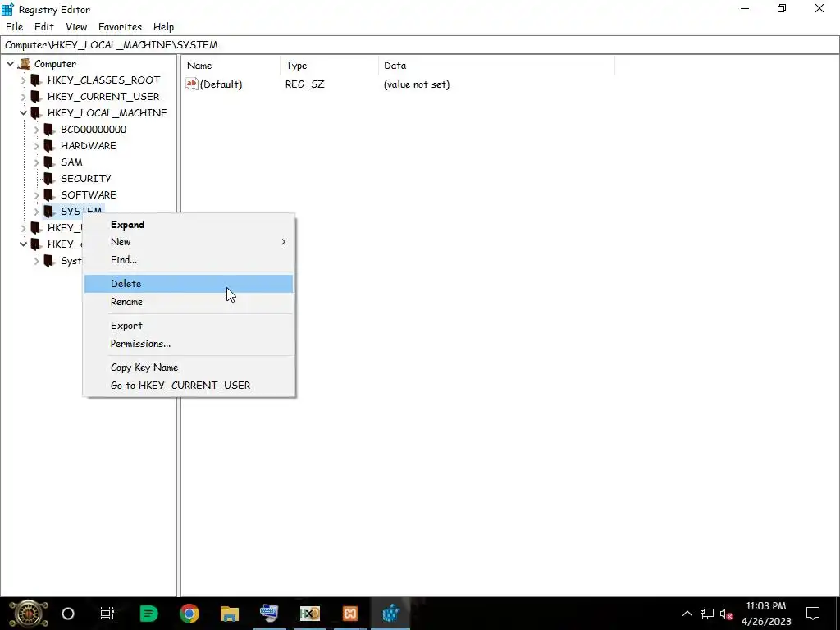Image resolution: width=840 pixels, height=630 pixels.
Task: Select the BCD00000000 key label
Action: pos(94,129)
